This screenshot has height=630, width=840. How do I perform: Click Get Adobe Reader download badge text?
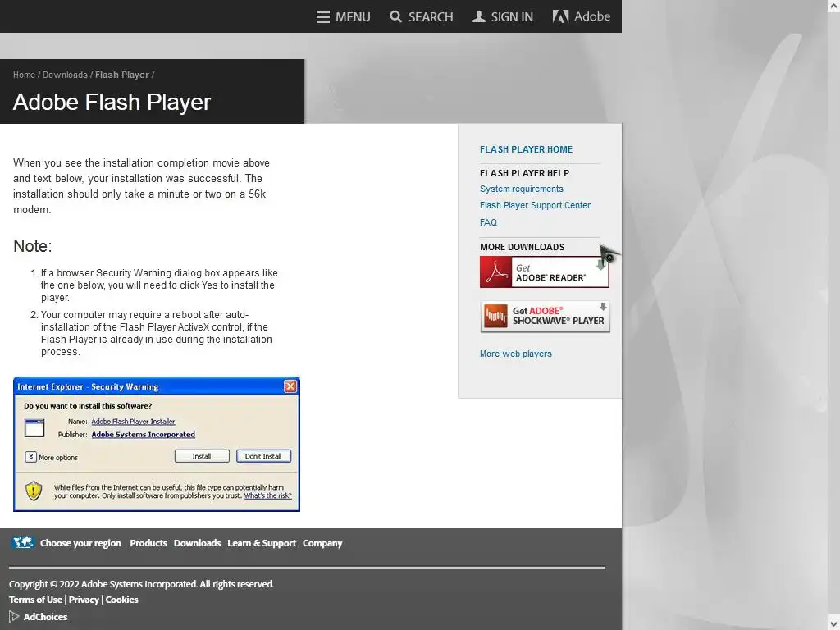(x=550, y=272)
